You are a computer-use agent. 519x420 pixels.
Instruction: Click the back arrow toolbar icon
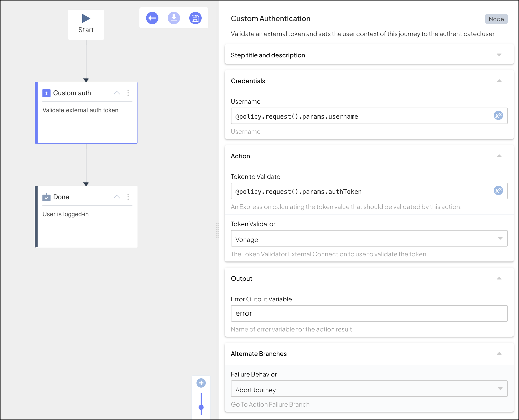152,18
